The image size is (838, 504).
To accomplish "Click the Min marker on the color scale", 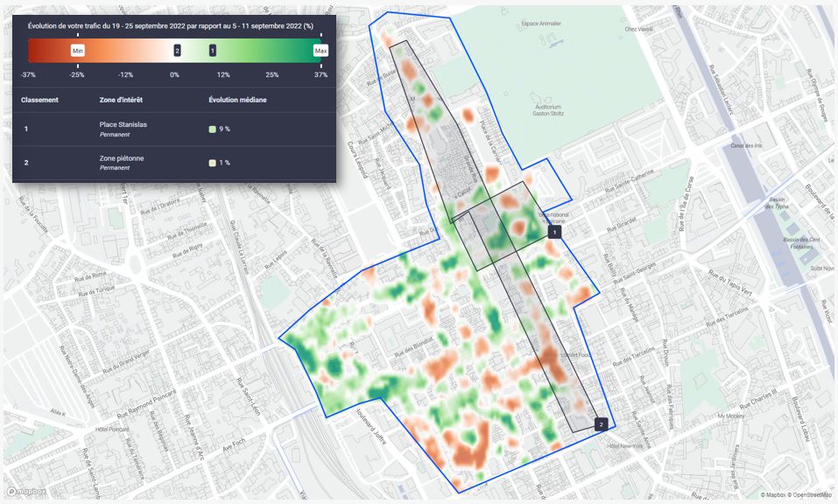I will tap(77, 51).
